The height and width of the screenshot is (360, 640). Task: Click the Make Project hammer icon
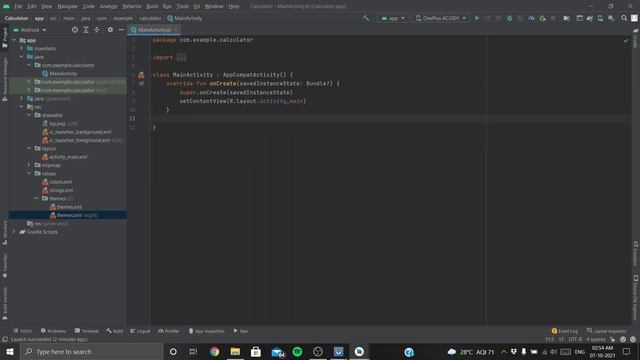click(x=366, y=18)
